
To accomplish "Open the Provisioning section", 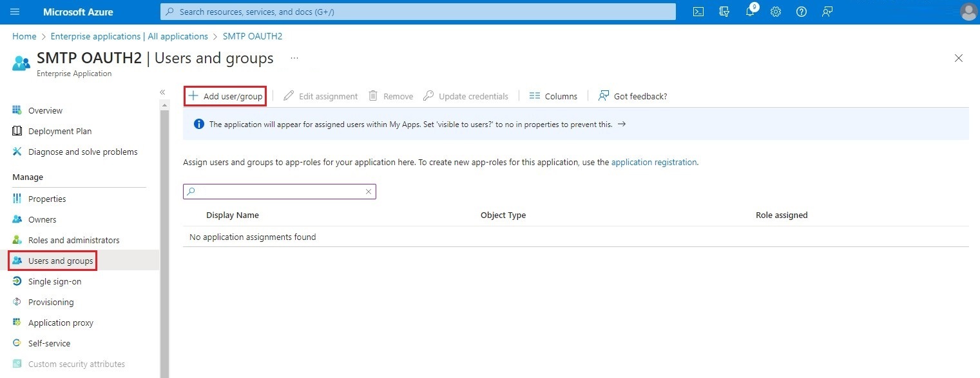I will click(x=50, y=302).
